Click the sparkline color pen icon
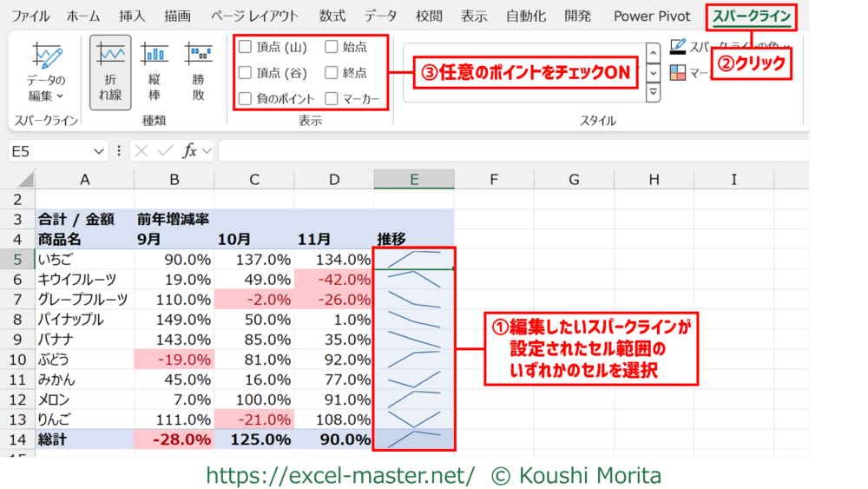The height and width of the screenshot is (489, 868). point(678,46)
